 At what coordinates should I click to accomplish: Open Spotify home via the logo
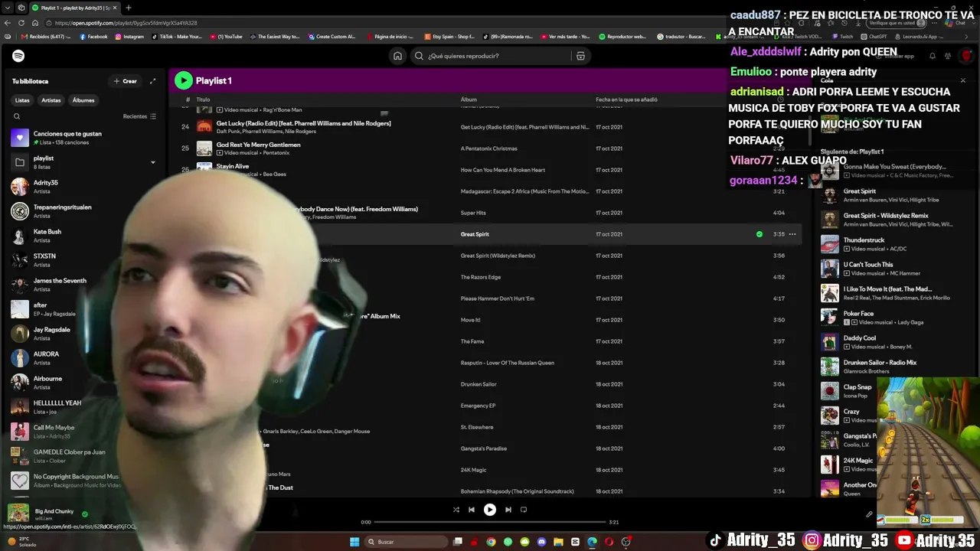tap(18, 56)
